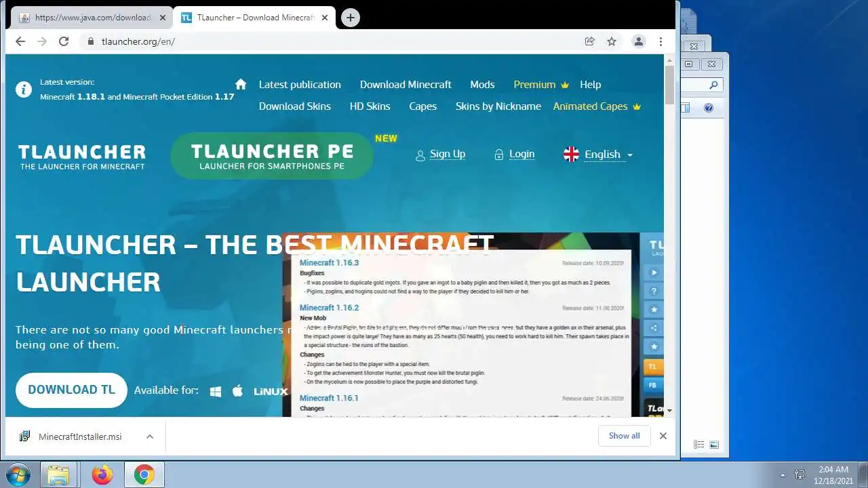Viewport: 868px width, 488px height.
Task: Switch to large icons view in the background Explorer window
Action: pyautogui.click(x=714, y=445)
